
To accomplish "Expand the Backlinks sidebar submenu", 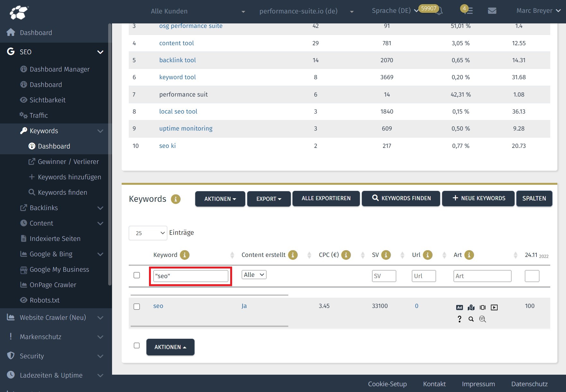I will click(100, 208).
